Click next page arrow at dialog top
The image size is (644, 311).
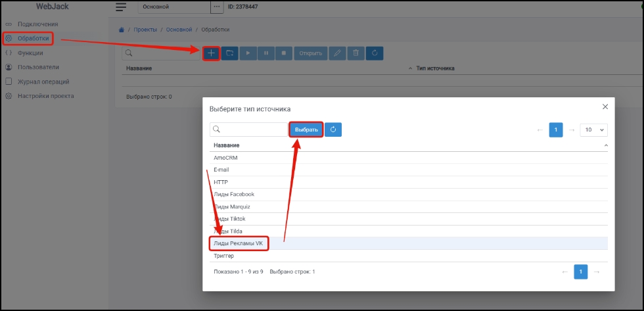571,130
